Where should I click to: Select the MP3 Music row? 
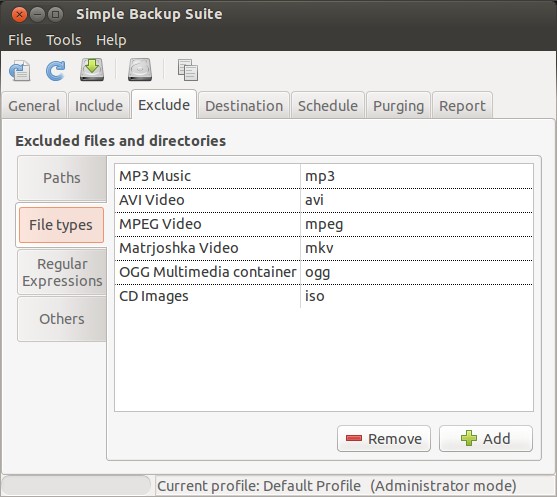324,176
